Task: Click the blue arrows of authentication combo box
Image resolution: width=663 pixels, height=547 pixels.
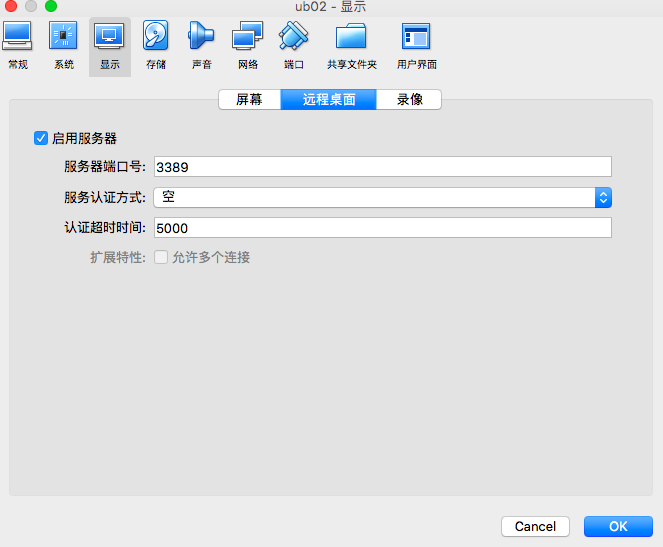Action: [x=603, y=197]
